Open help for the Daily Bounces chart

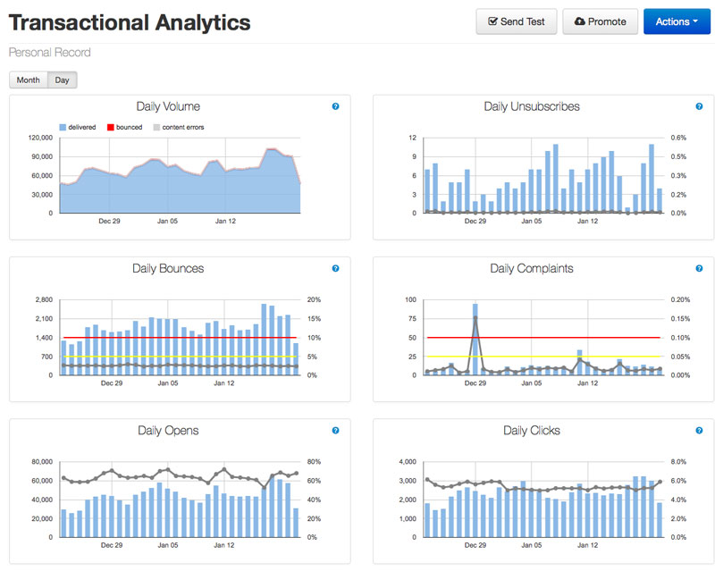(x=335, y=268)
